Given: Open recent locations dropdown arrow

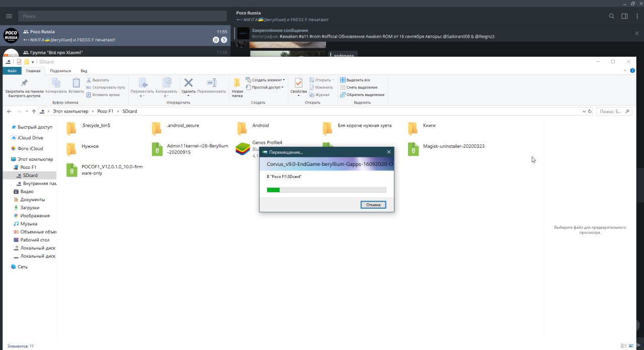Looking at the screenshot, I should [27, 111].
